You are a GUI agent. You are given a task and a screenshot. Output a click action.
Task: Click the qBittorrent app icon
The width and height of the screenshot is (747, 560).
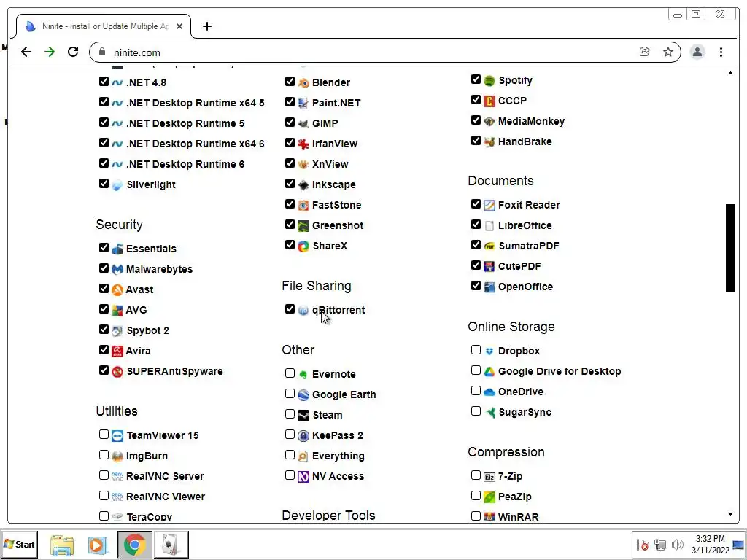303,311
